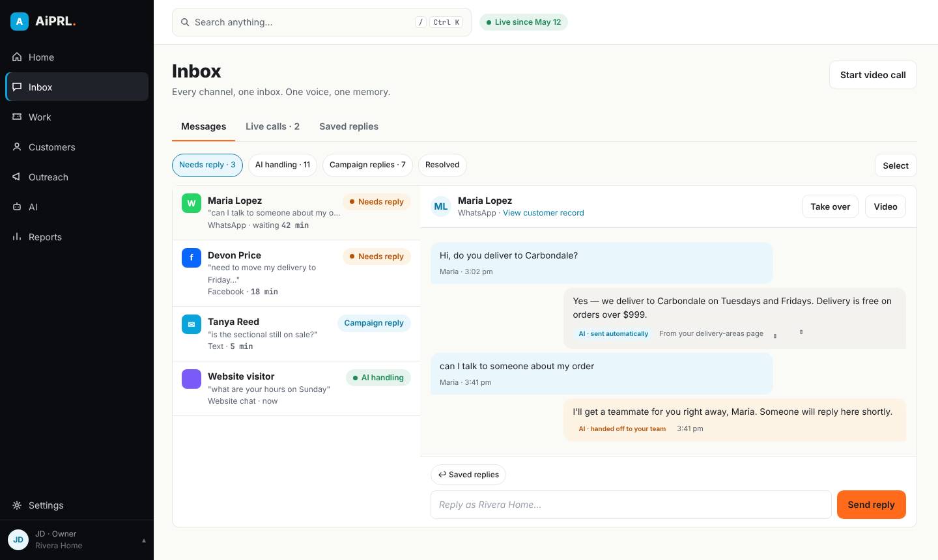
Task: Go to Home via its sidebar icon
Action: point(17,57)
